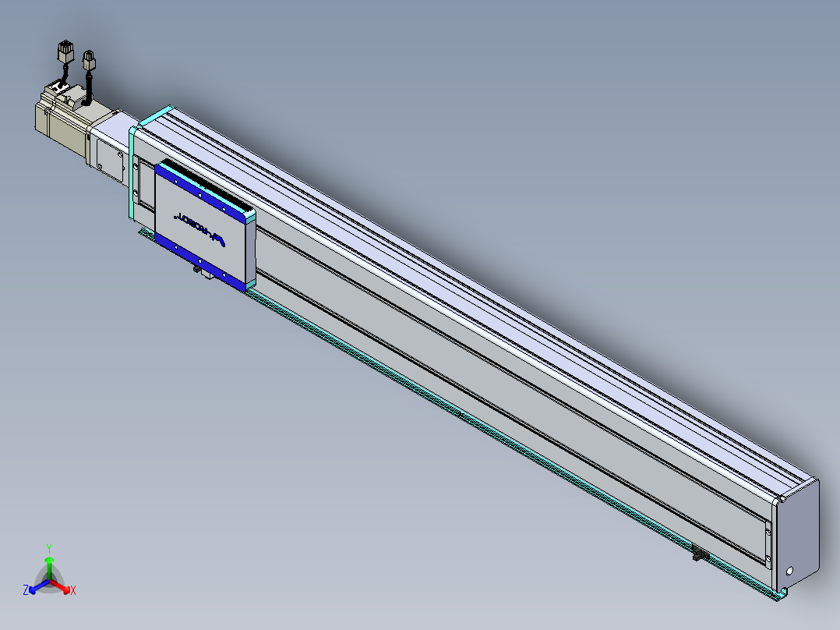Select the small black sensor near the end cap

[701, 554]
